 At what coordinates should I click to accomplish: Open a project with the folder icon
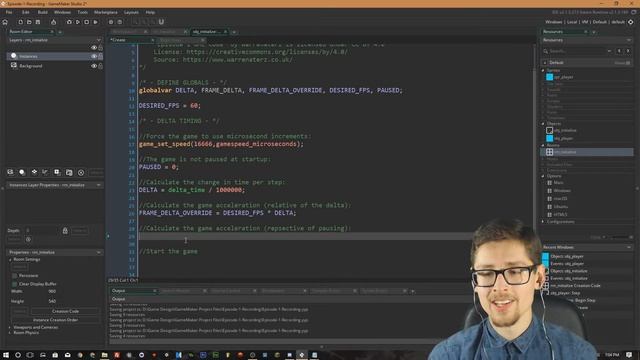pyautogui.click(x=29, y=22)
